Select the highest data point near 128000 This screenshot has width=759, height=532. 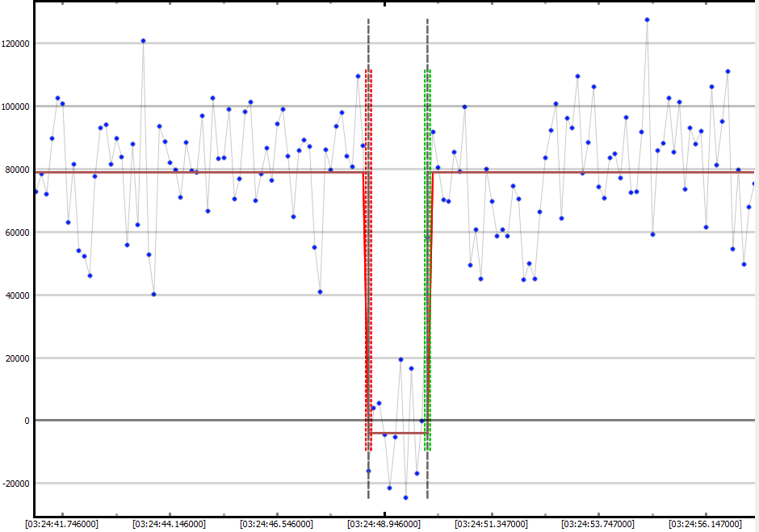(647, 19)
